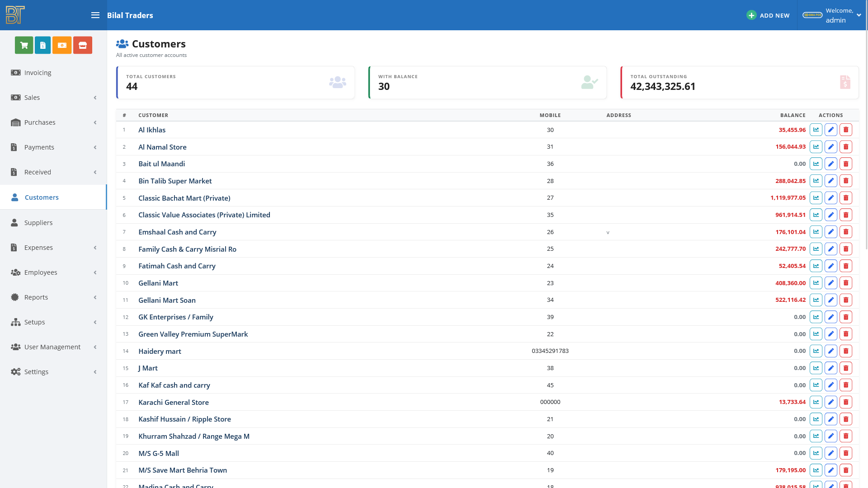Image resolution: width=868 pixels, height=488 pixels.
Task: Click the CUSTOMER column header
Action: pyautogui.click(x=153, y=115)
